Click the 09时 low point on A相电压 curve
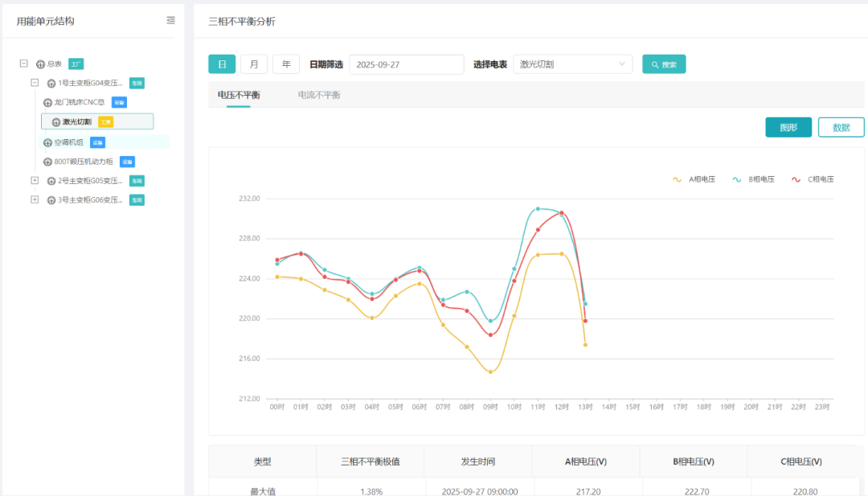Viewport: 868px width, 496px height. point(490,371)
